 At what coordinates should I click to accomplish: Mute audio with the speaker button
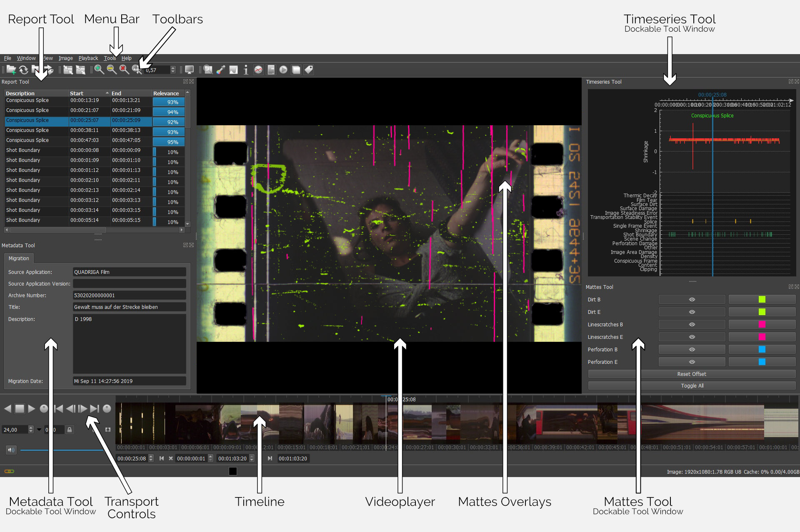tap(11, 450)
